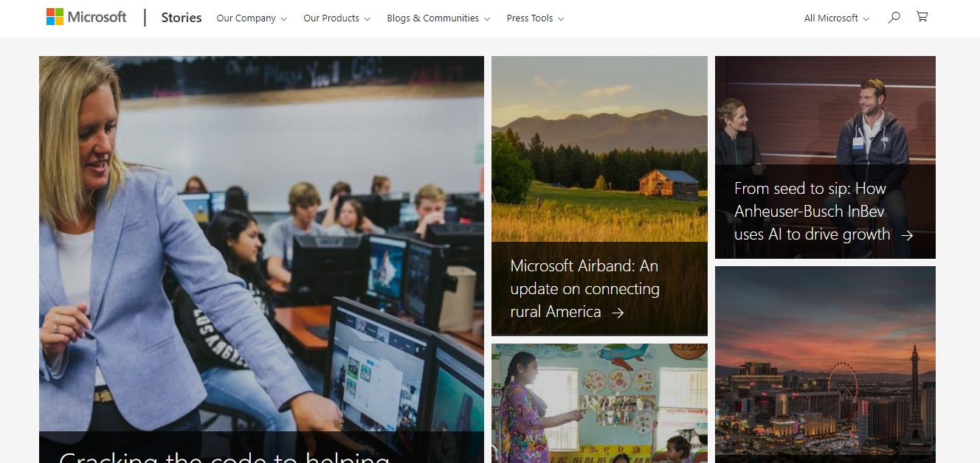Open the shopping cart icon
Screen dimensions: 980x463
click(922, 16)
